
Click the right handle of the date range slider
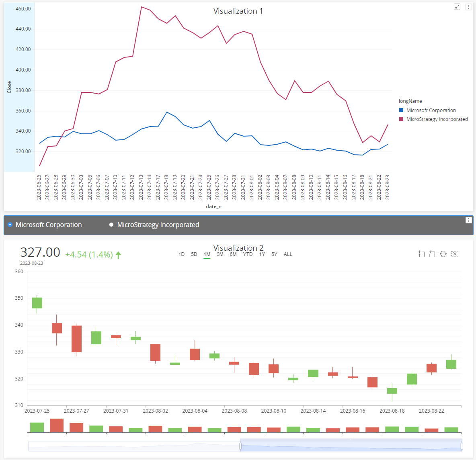point(461,445)
